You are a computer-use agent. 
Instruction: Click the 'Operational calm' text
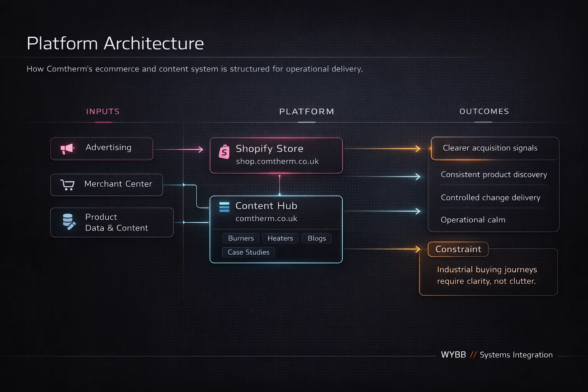coord(473,220)
